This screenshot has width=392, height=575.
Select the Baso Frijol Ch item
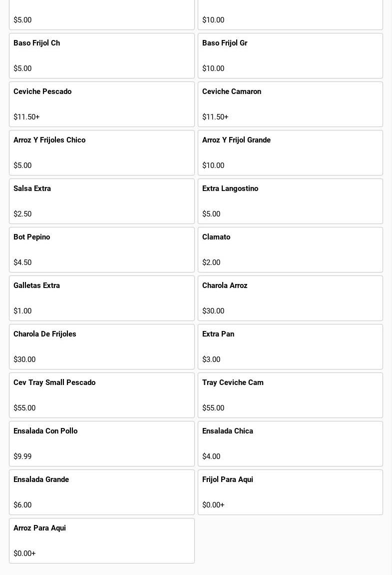click(x=101, y=55)
